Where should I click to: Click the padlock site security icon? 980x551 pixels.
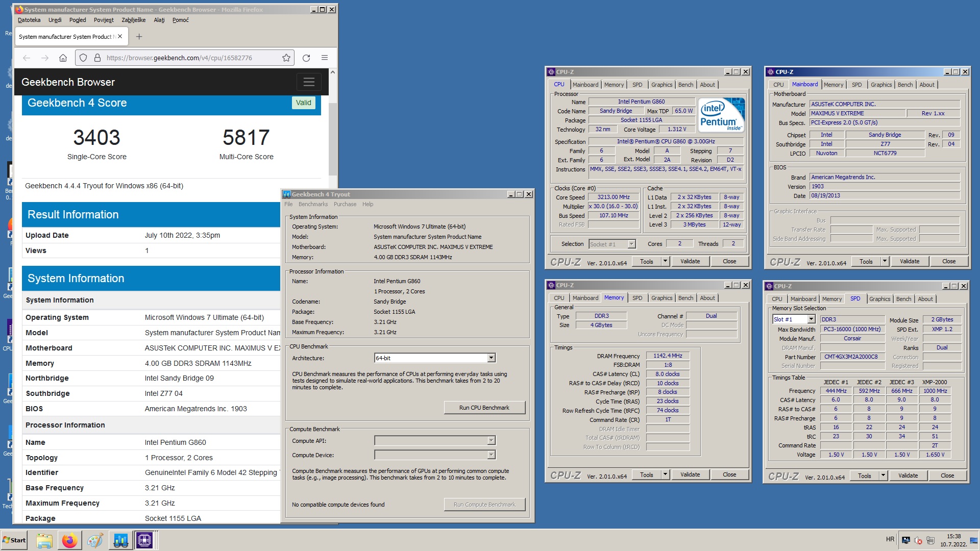click(97, 58)
